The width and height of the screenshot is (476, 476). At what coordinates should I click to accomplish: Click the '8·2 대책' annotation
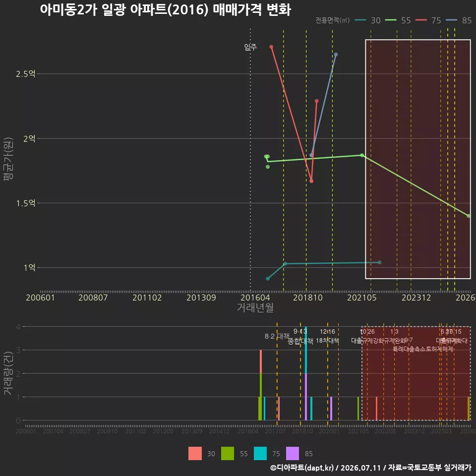point(277,336)
